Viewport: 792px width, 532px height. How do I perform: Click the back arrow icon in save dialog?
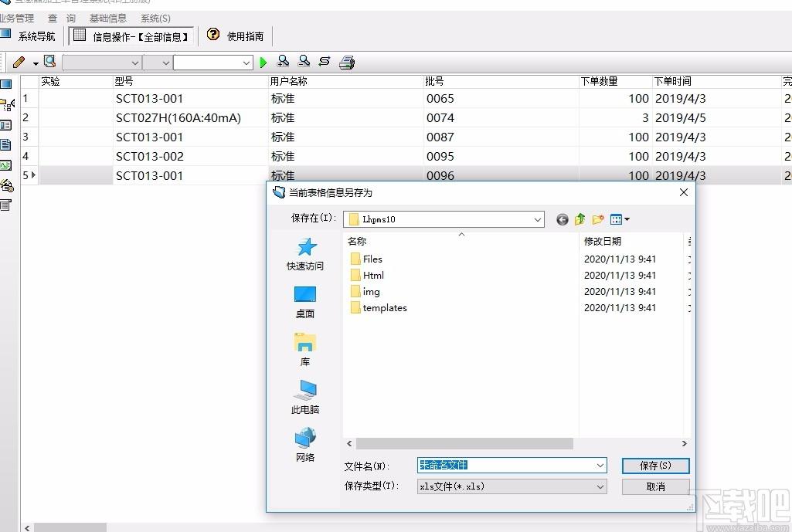pos(563,219)
